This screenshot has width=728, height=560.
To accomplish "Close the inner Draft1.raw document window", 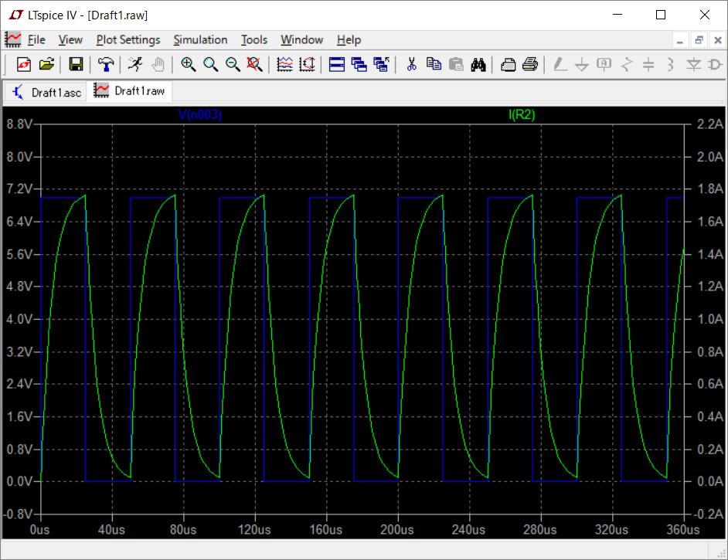I will [x=718, y=40].
